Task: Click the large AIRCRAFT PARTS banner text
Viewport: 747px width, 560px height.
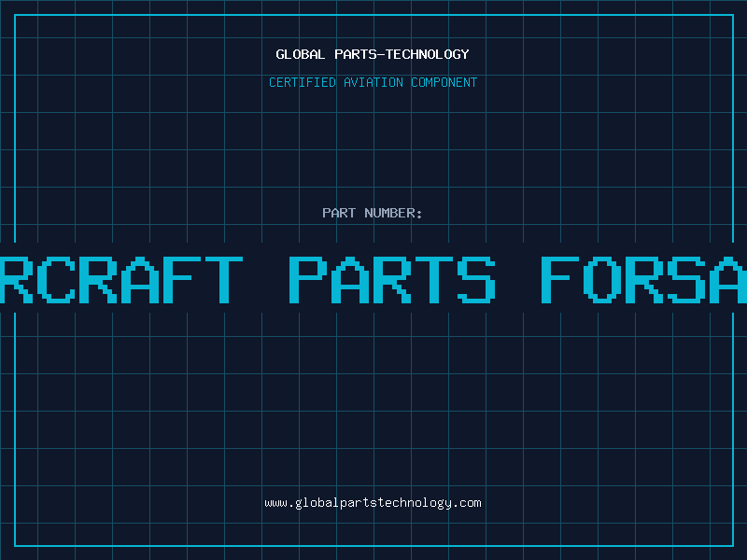Action: tap(373, 279)
